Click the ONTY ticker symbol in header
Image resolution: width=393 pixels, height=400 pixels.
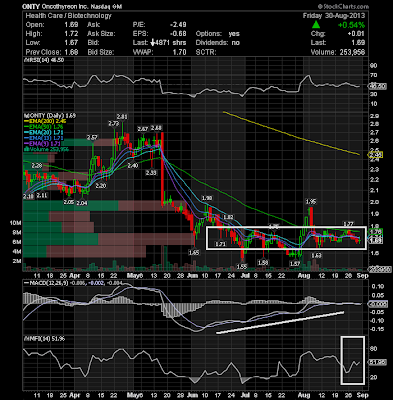tap(31, 6)
